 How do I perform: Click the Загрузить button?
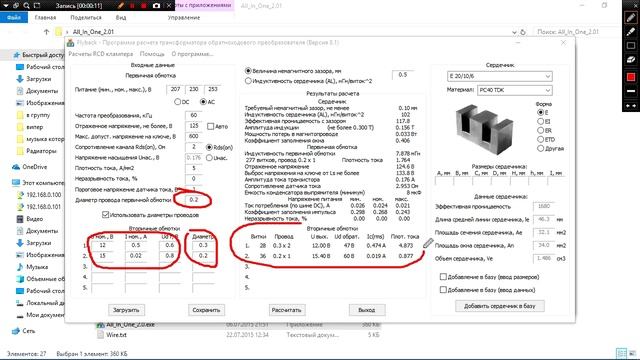(x=126, y=310)
